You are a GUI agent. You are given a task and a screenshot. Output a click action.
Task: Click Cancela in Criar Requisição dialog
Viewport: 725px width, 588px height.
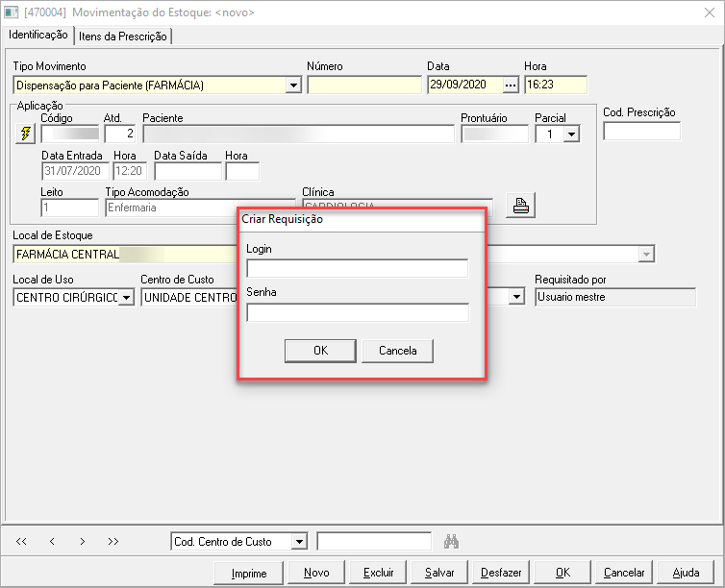[398, 351]
